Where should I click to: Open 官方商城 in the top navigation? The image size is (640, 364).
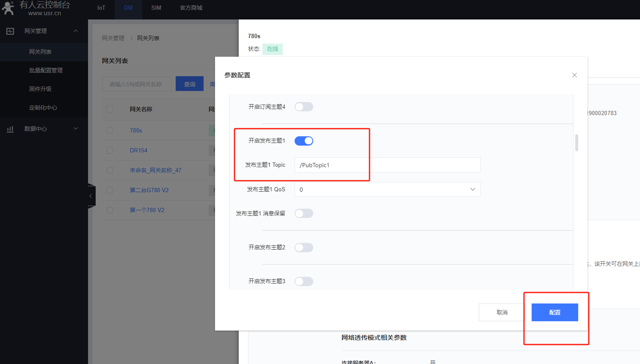pos(191,8)
